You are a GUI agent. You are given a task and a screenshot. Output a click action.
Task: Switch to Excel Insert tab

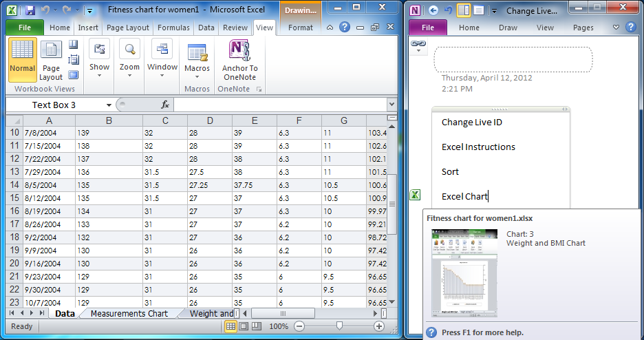pos(88,28)
